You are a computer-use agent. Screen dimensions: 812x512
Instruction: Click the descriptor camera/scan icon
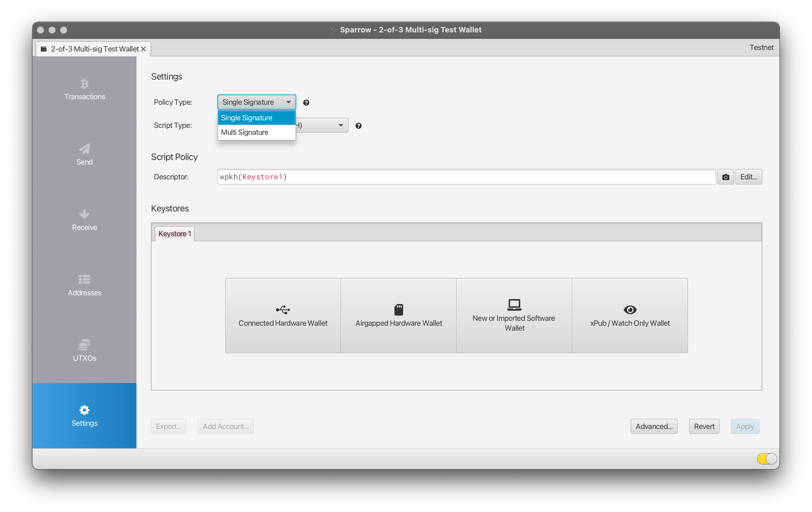click(x=726, y=177)
